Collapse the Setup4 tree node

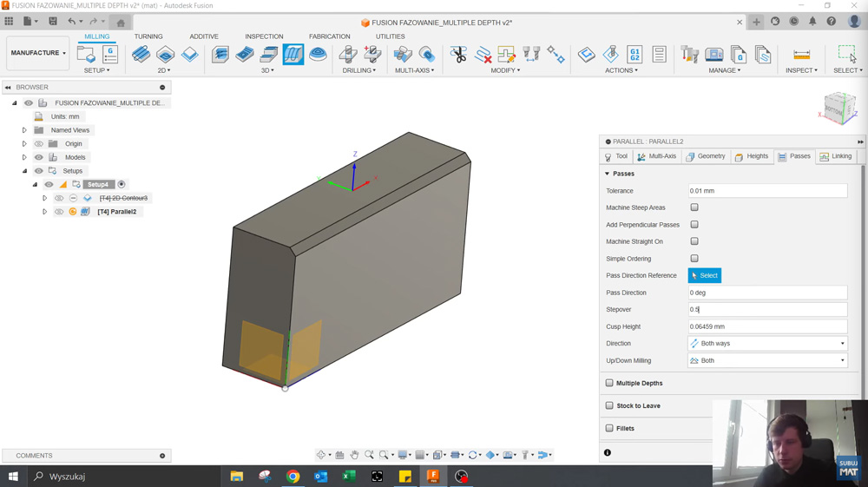coord(35,184)
